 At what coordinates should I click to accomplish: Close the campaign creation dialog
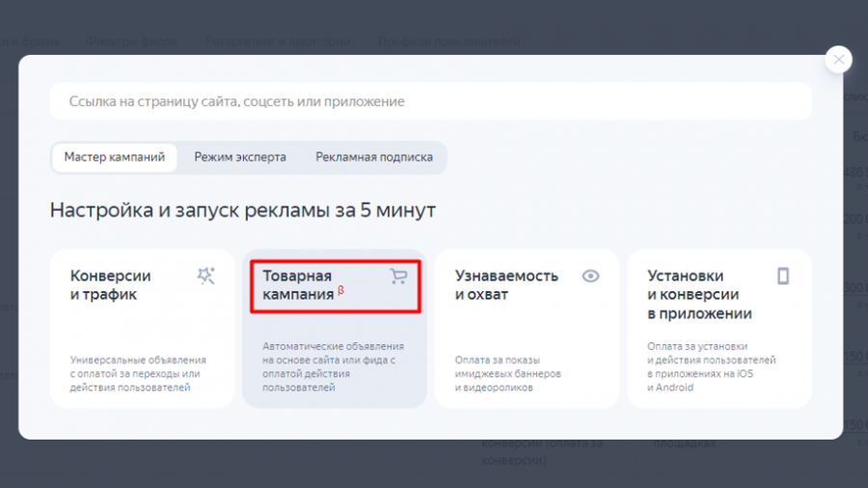pyautogui.click(x=838, y=60)
